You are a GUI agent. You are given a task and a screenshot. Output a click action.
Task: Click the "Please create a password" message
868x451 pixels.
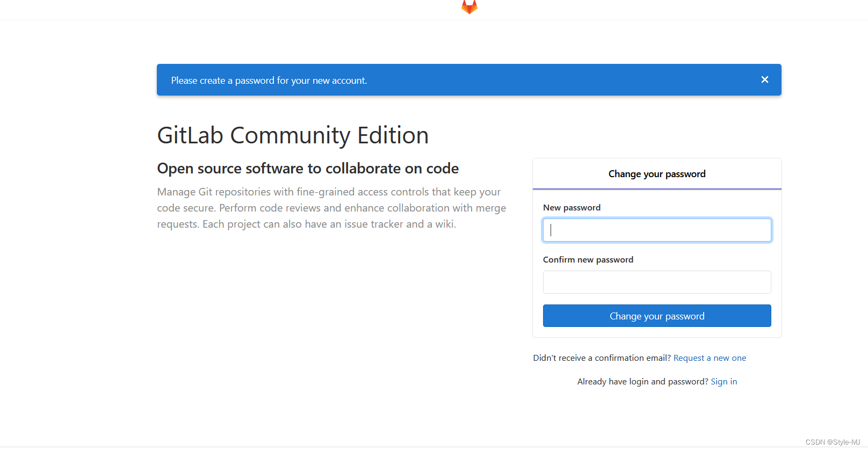coord(269,81)
